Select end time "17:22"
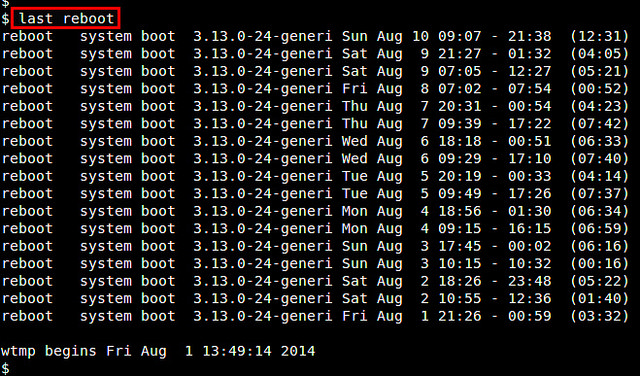Screen dimensions: 640x376 [x=530, y=124]
